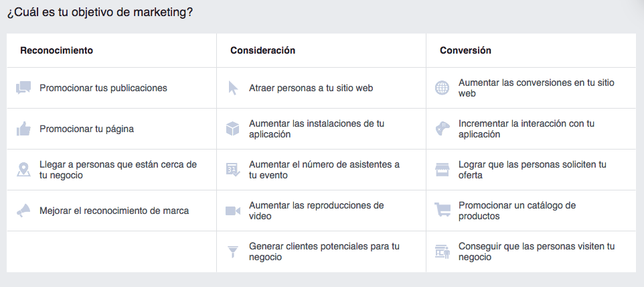Select the funnel lead generation icon
This screenshot has height=287, width=644.
pos(233,251)
